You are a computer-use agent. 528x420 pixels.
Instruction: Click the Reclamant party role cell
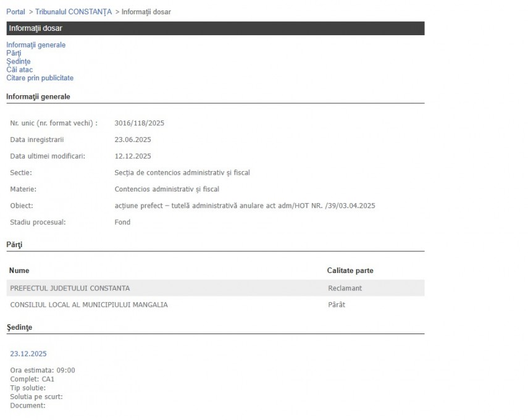pos(345,288)
